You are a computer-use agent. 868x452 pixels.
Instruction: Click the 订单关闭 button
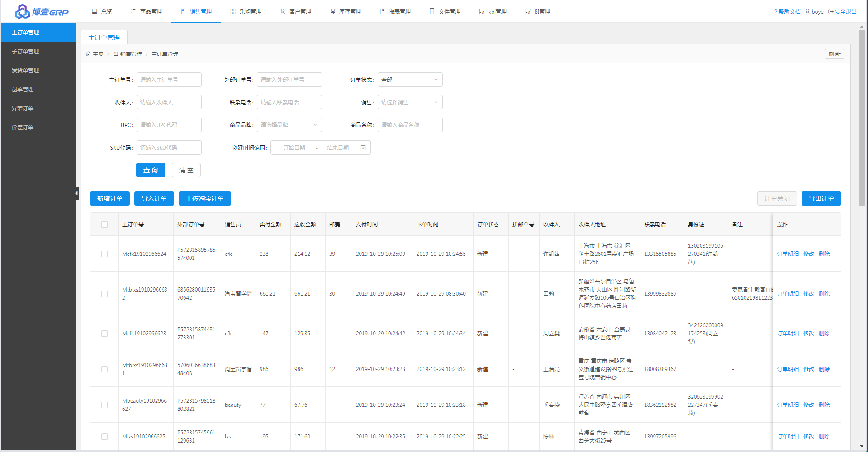[777, 198]
